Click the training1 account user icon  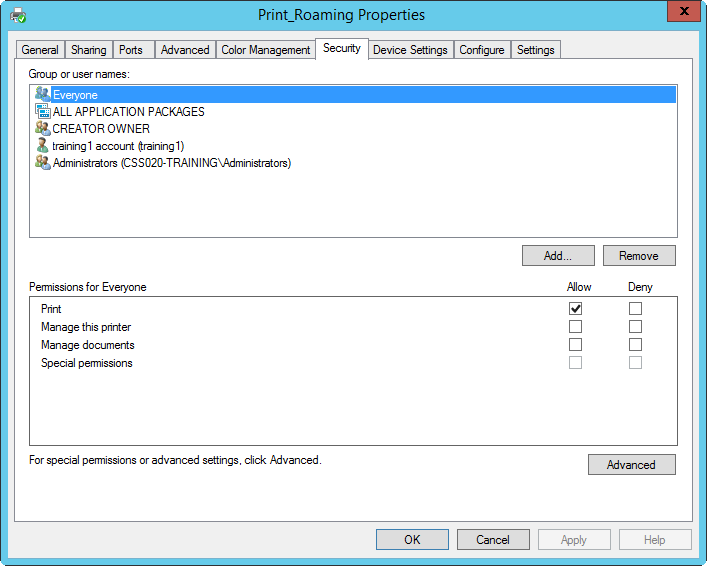point(42,145)
